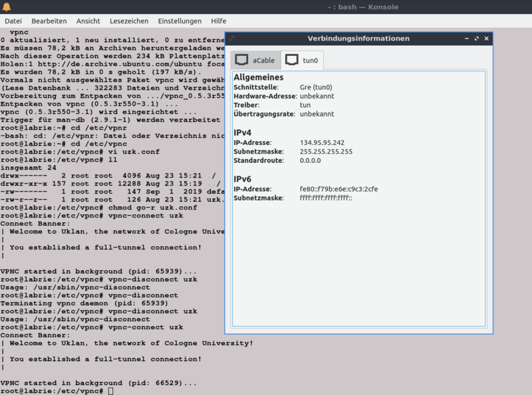532x395 pixels.
Task: Click the IPv4 address 134.95.95.242
Action: [x=322, y=143]
